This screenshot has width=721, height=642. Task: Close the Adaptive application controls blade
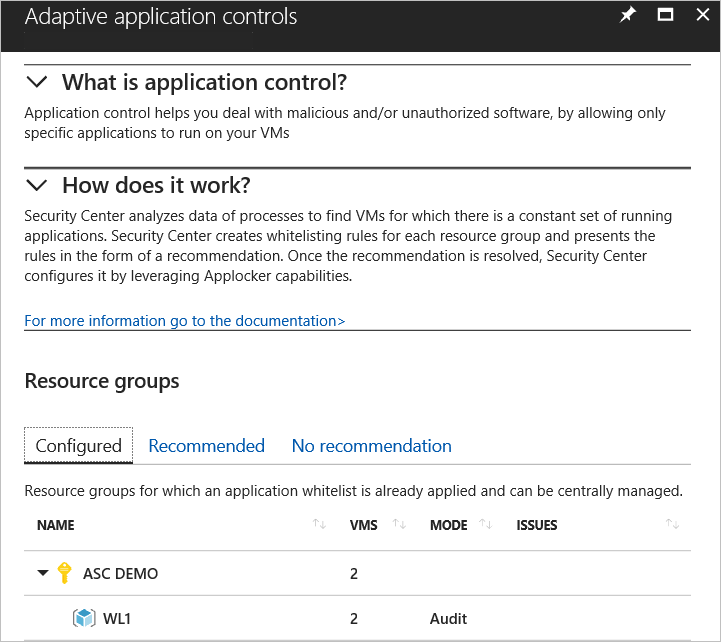point(703,15)
